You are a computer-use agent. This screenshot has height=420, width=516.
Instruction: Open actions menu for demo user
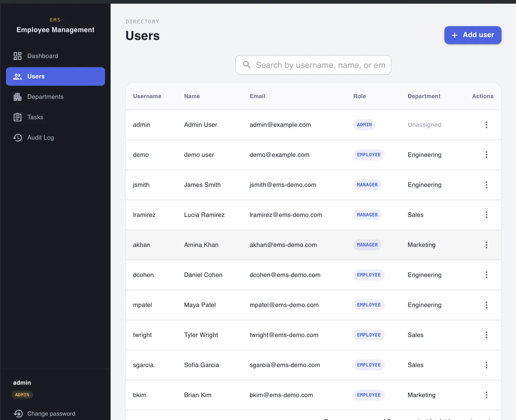click(486, 155)
